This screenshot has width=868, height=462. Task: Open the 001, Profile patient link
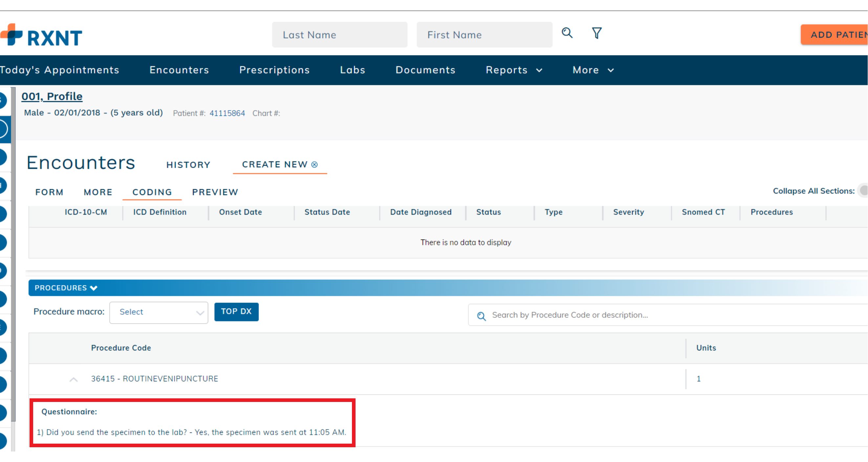(52, 96)
